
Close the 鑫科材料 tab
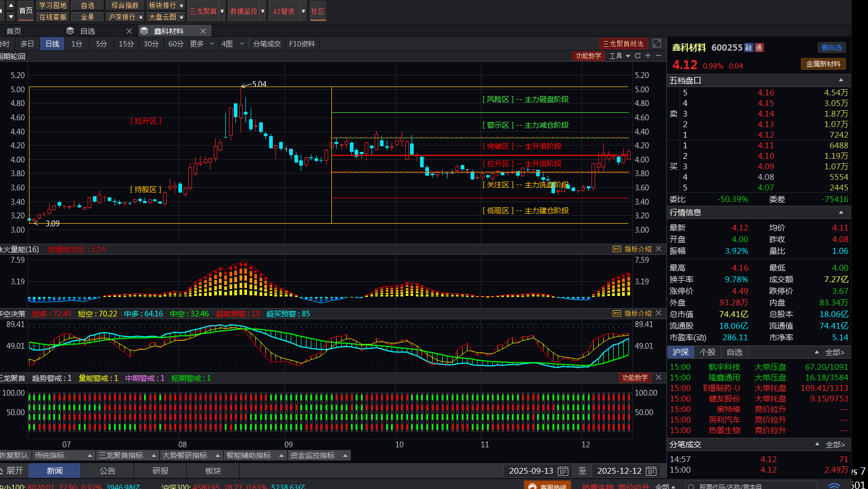203,31
